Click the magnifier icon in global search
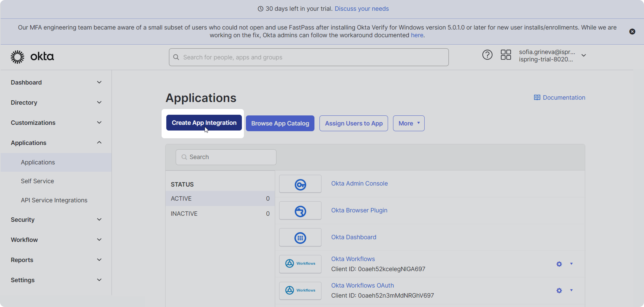This screenshot has width=644, height=307. pos(176,57)
